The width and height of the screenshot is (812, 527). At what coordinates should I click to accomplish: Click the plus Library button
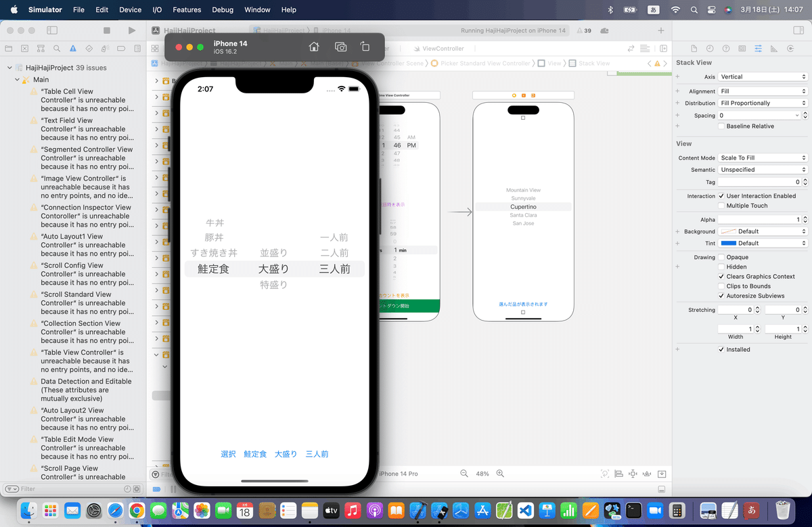661,30
